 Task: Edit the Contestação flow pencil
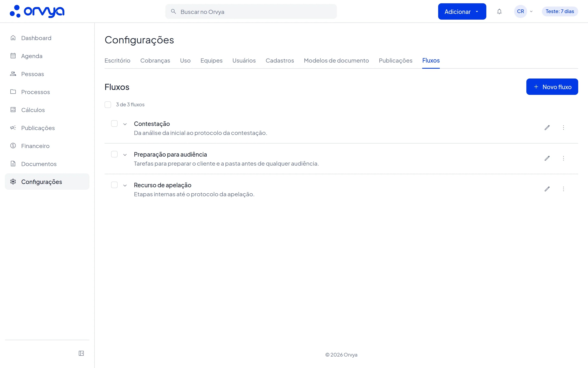(x=547, y=128)
